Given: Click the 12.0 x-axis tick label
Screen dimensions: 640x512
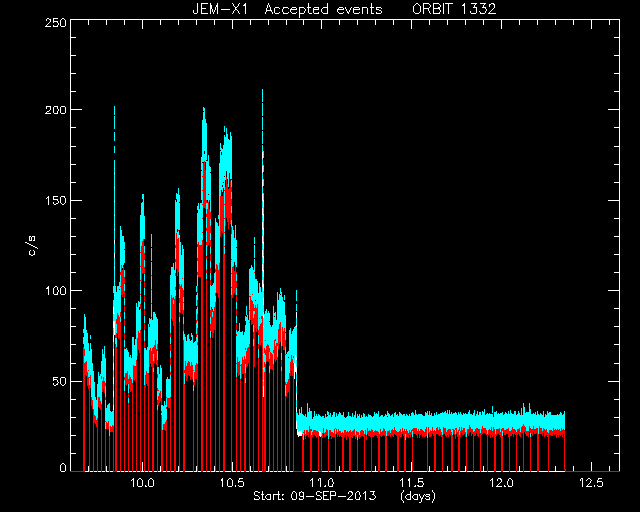Looking at the screenshot, I should pyautogui.click(x=502, y=483).
